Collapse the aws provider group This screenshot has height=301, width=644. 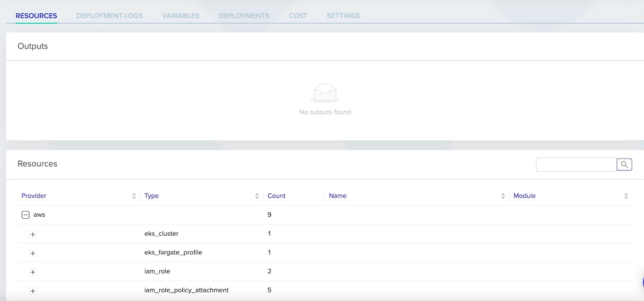25,215
